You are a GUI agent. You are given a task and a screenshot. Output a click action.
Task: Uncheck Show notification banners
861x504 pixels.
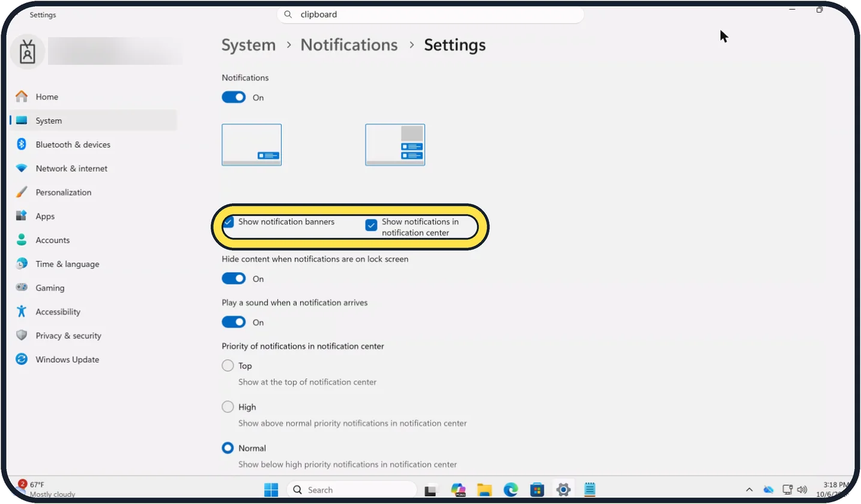click(228, 223)
